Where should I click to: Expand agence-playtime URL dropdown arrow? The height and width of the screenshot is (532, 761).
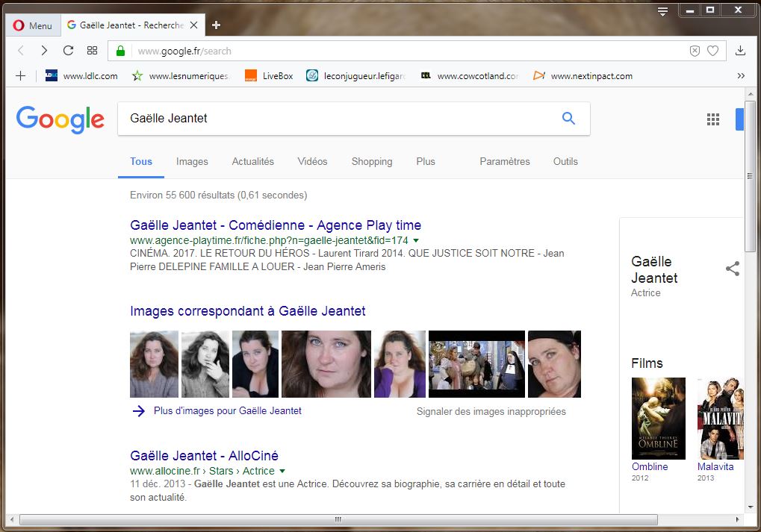pos(416,240)
